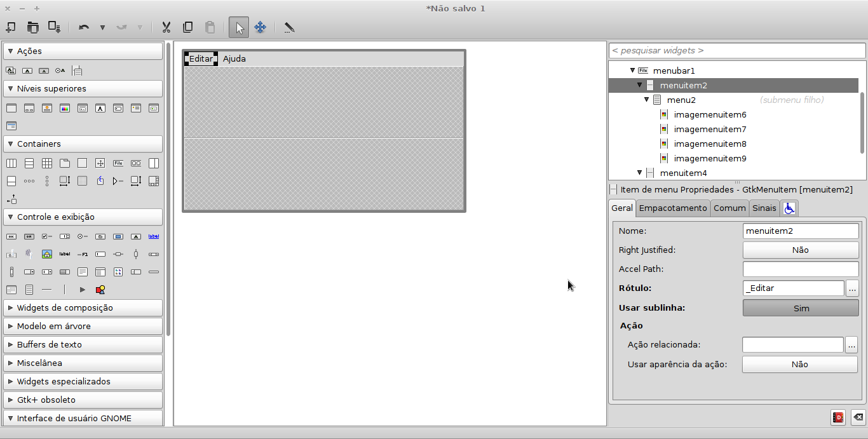
Task: Click the browse button beside Ação relacionada
Action: pos(852,344)
